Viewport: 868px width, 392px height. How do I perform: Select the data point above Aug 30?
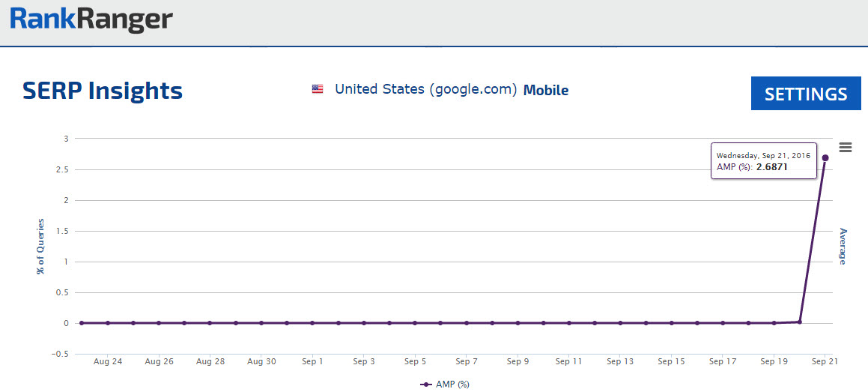click(x=261, y=323)
